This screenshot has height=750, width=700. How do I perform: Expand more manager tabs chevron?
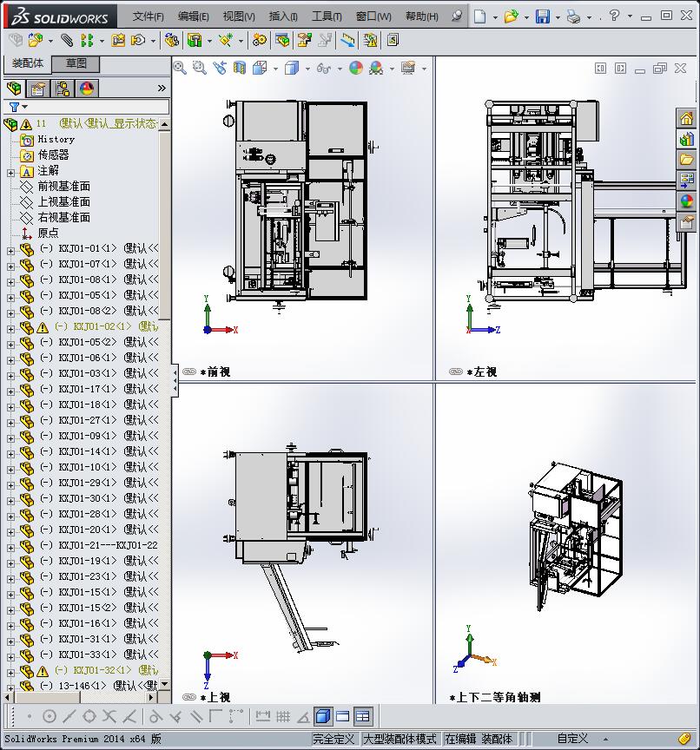pos(162,88)
